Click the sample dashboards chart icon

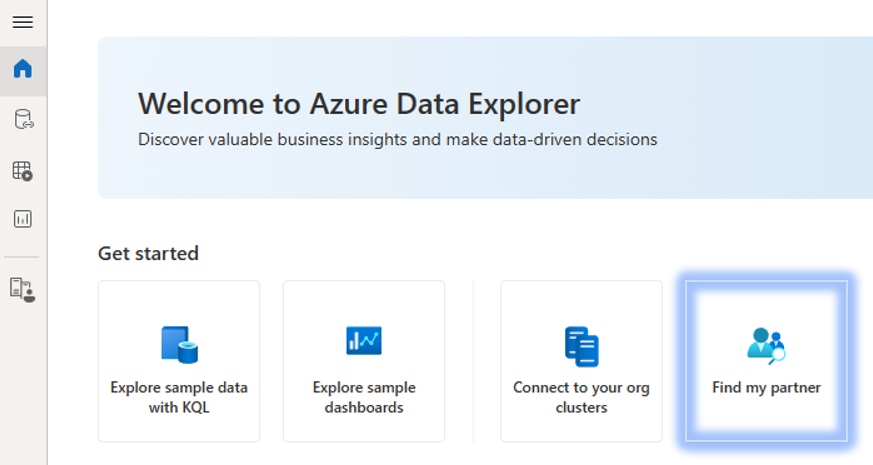(x=364, y=341)
